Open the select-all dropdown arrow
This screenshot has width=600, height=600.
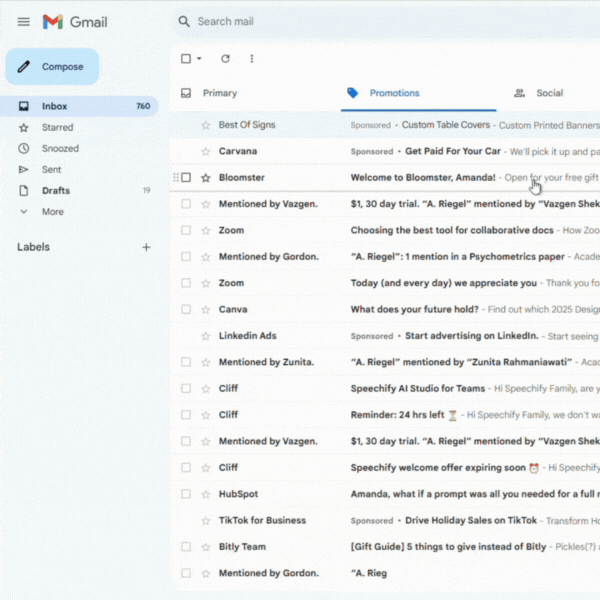tap(199, 59)
